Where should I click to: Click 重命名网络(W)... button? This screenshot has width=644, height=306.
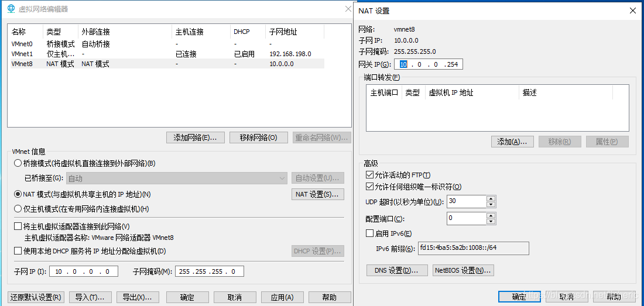click(x=322, y=138)
